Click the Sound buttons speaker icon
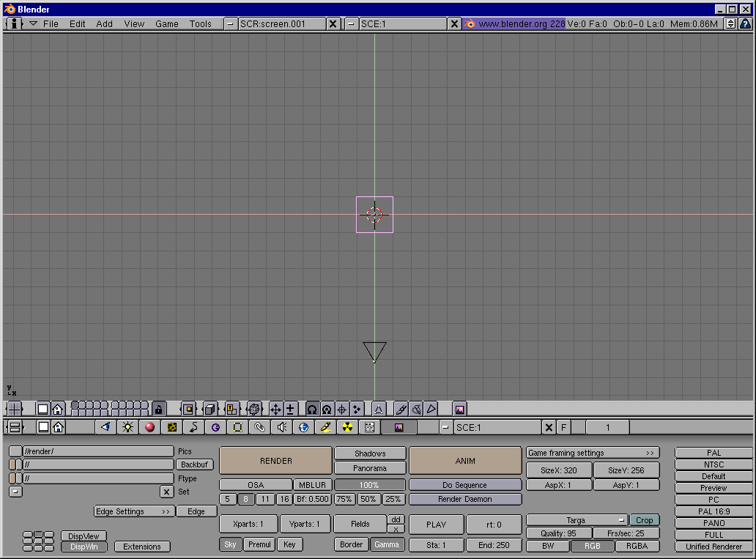 click(281, 427)
